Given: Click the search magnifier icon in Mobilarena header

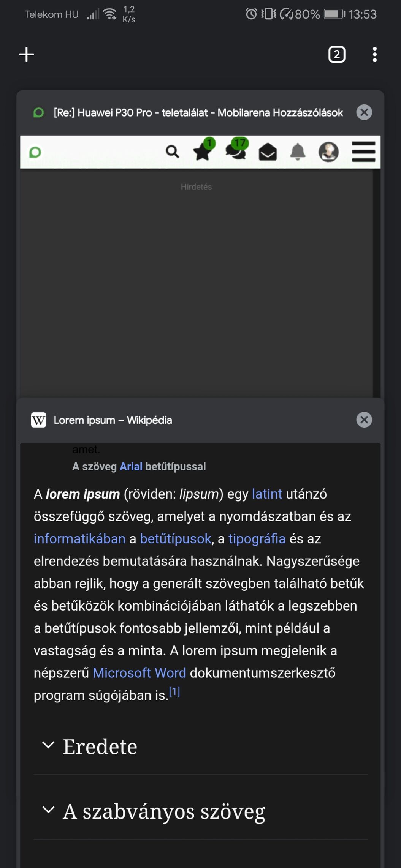Looking at the screenshot, I should click(173, 152).
